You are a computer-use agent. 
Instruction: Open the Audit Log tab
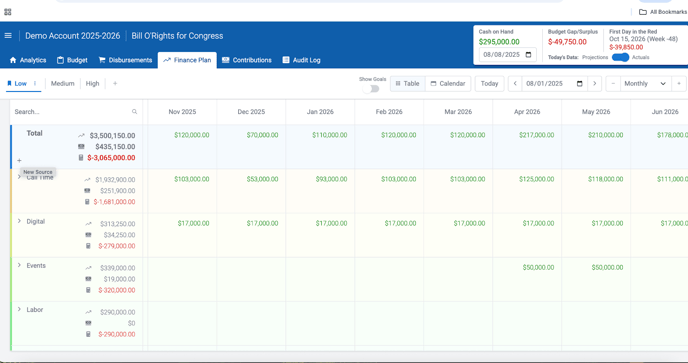coord(301,60)
